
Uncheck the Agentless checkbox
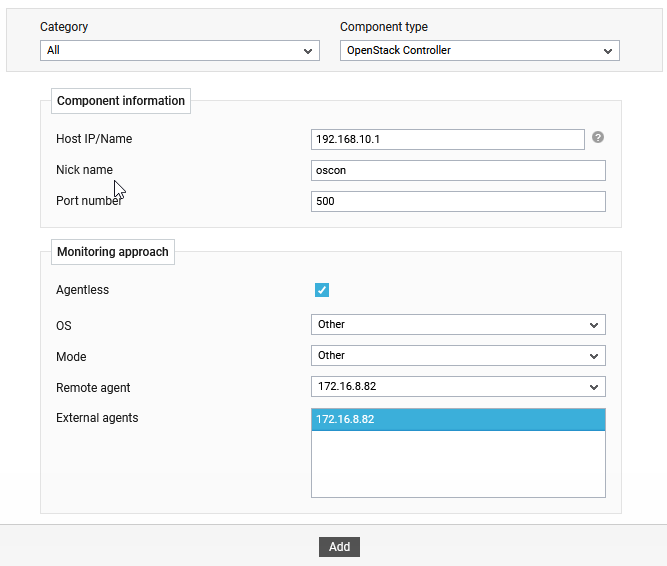322,290
